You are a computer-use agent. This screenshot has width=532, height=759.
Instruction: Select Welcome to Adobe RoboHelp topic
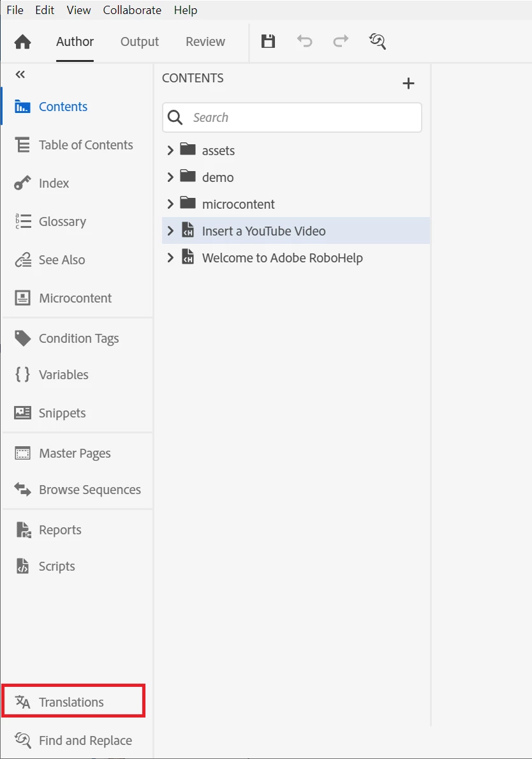click(296, 258)
